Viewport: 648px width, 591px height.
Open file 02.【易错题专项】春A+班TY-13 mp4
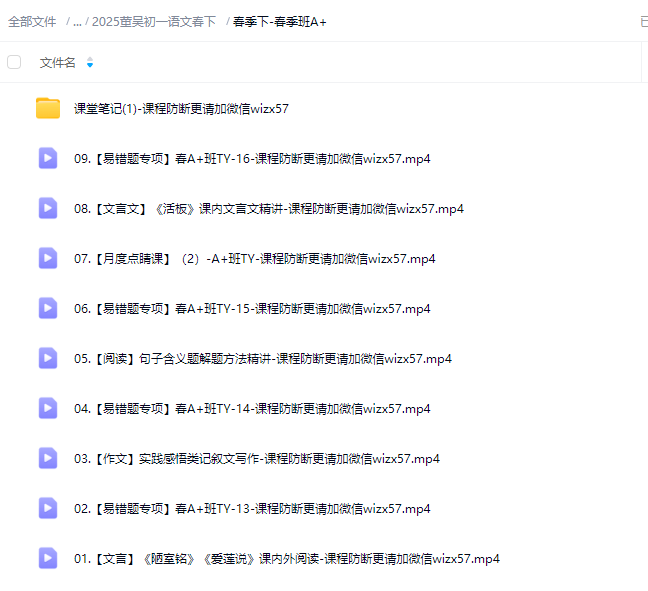click(x=252, y=509)
